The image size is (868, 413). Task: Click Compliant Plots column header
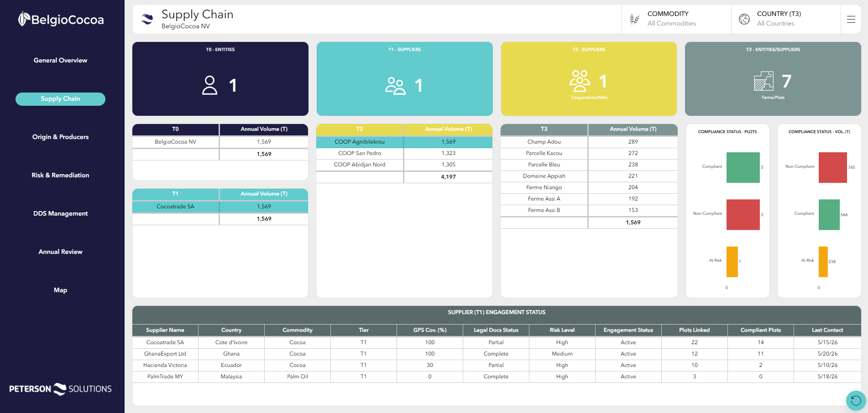pos(761,330)
